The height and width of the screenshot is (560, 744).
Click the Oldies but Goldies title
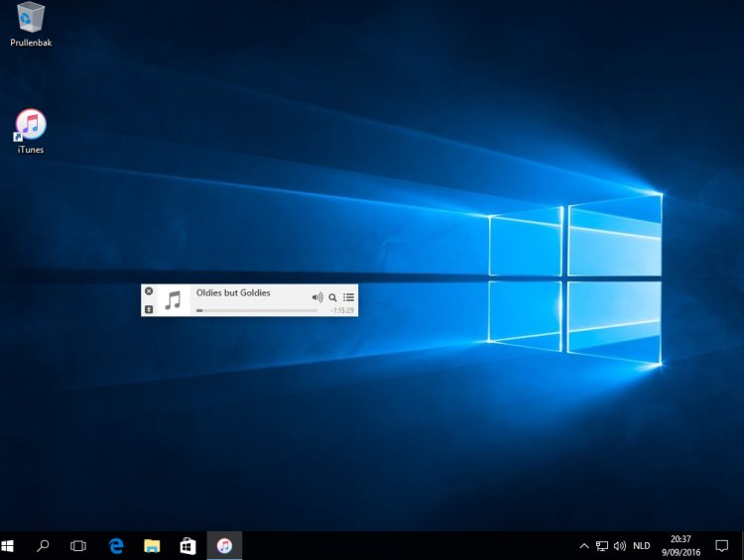pos(233,292)
